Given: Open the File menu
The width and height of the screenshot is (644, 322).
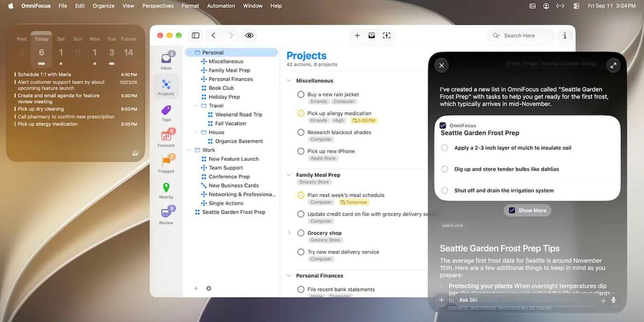Looking at the screenshot, I should 63,6.
